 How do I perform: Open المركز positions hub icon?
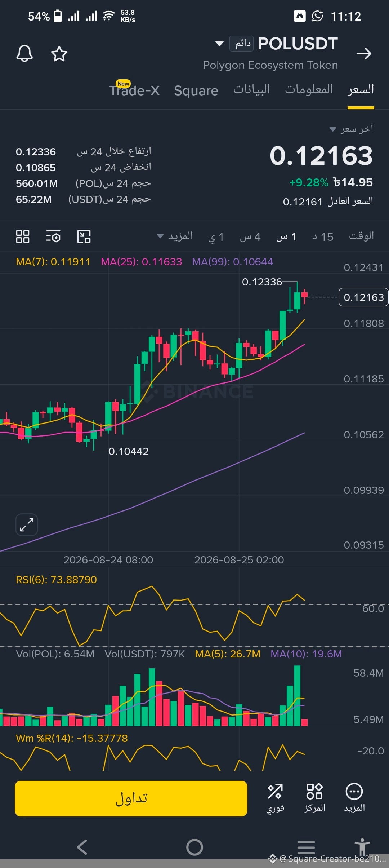coord(314,798)
